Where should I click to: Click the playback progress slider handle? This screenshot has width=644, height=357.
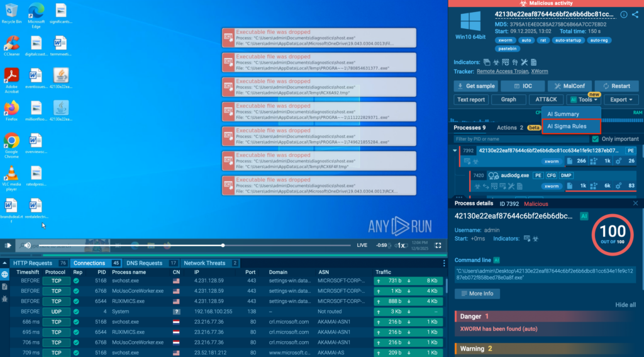tap(223, 246)
